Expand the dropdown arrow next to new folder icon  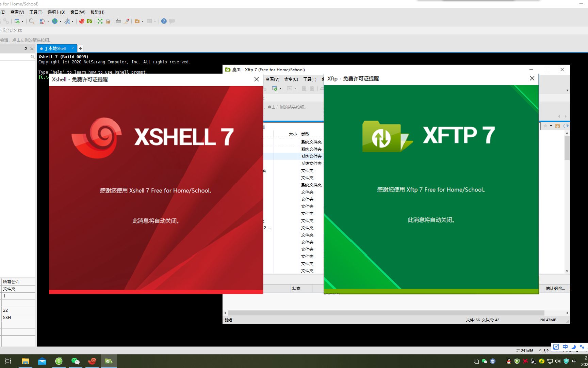click(x=143, y=21)
